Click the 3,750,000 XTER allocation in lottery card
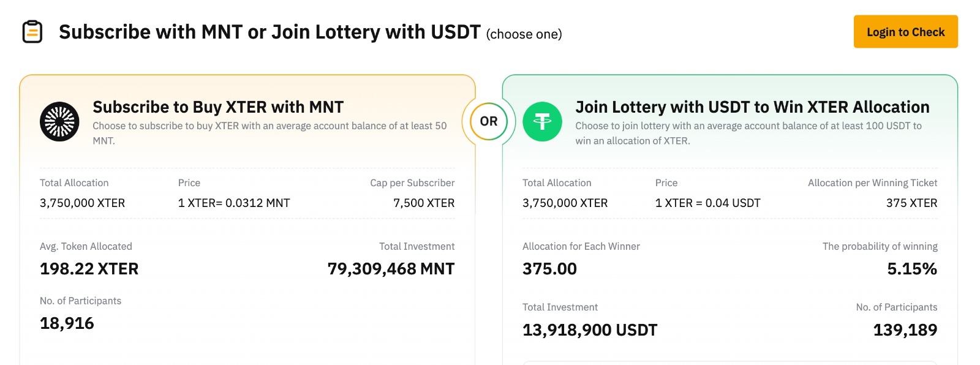980x365 pixels. (x=565, y=203)
